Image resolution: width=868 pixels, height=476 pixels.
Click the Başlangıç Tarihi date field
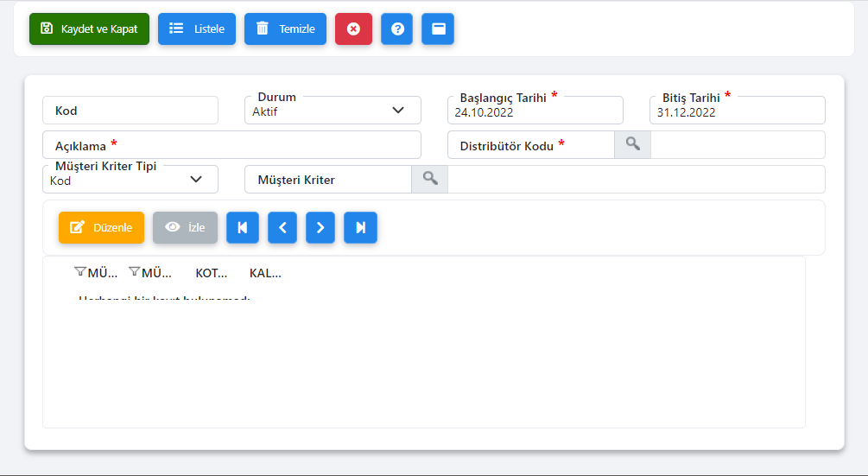click(535, 111)
